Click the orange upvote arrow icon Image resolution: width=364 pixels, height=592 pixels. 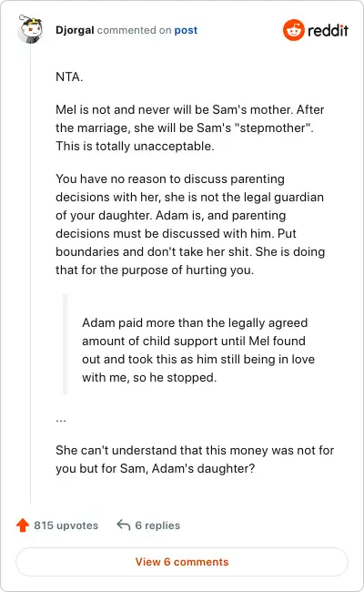tap(23, 525)
